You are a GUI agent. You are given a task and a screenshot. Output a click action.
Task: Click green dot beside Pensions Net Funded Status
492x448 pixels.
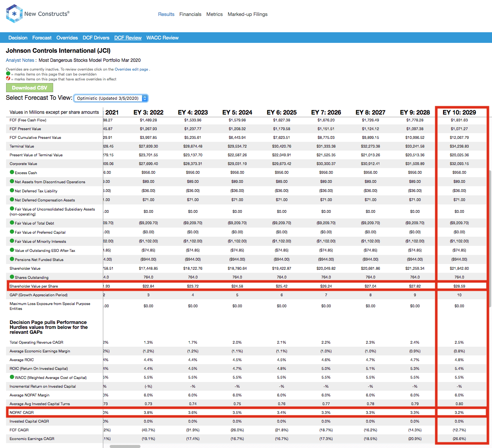[x=12, y=259]
